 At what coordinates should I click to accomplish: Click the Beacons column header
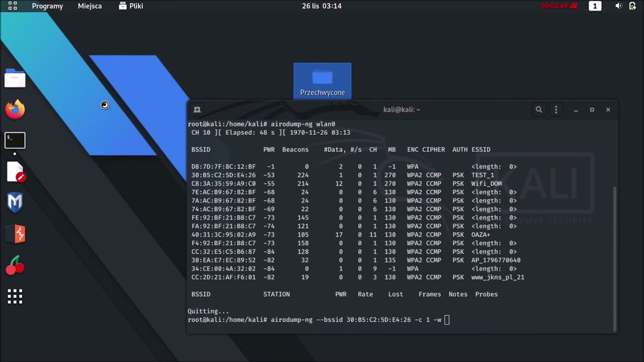[x=295, y=149]
